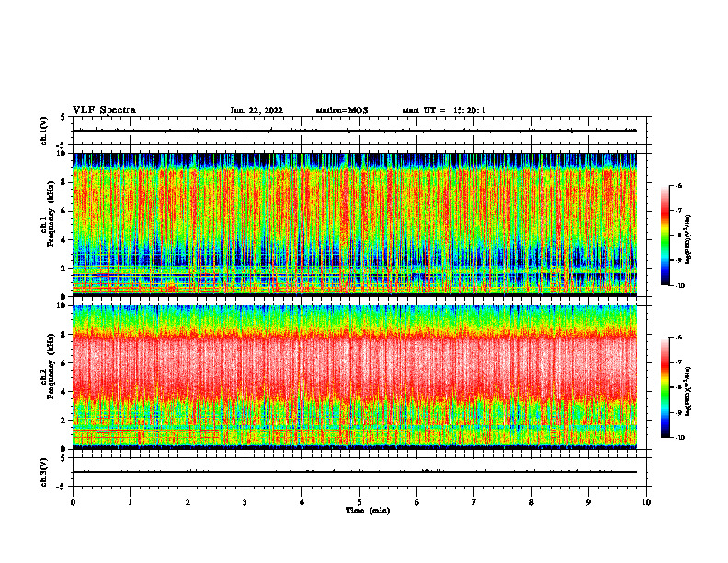728x563 pixels.
Task: Click time axis tick label "5"
Action: pyautogui.click(x=359, y=502)
